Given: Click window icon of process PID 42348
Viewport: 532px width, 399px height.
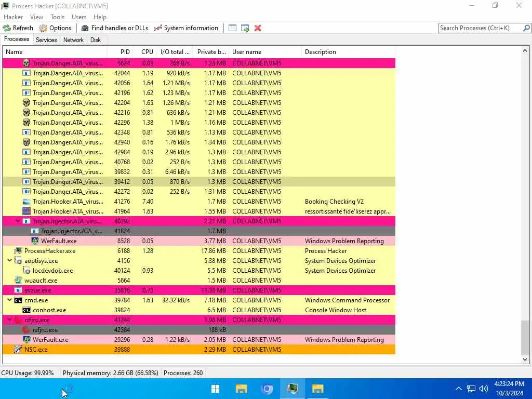Looking at the screenshot, I should coord(26,132).
